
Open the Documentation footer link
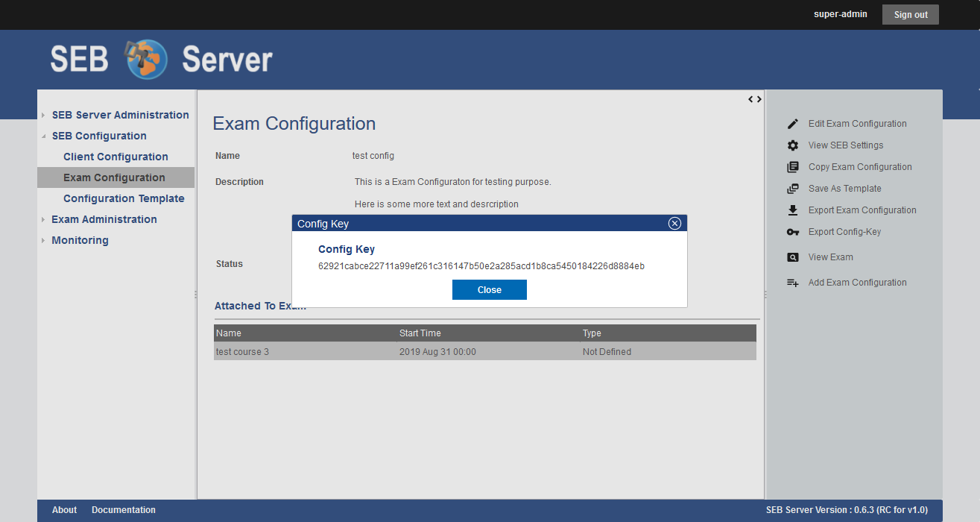pos(124,510)
